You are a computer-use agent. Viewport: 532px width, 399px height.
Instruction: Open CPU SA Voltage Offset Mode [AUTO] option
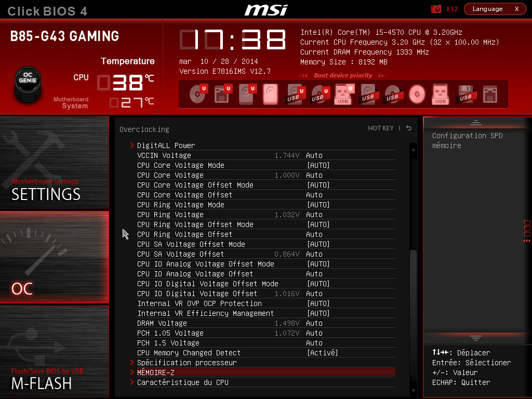coord(318,244)
